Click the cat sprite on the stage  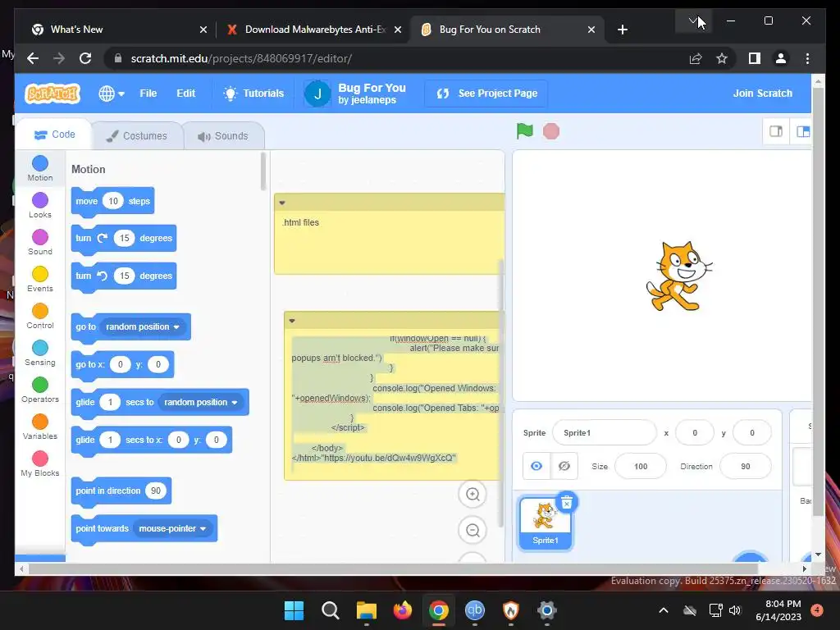pos(678,276)
